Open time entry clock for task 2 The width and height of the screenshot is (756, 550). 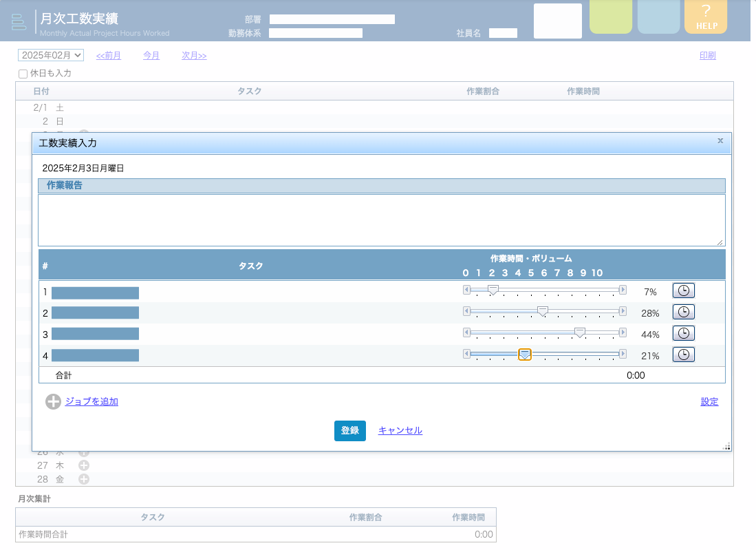click(683, 312)
